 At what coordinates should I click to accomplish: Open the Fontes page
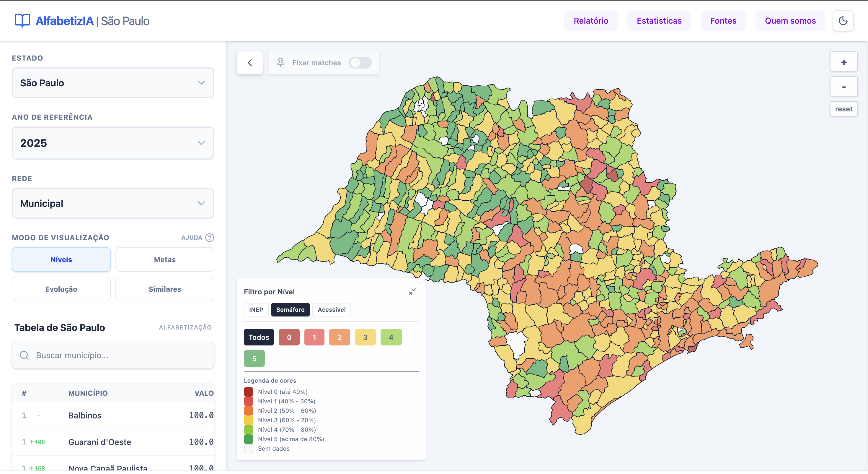point(723,21)
